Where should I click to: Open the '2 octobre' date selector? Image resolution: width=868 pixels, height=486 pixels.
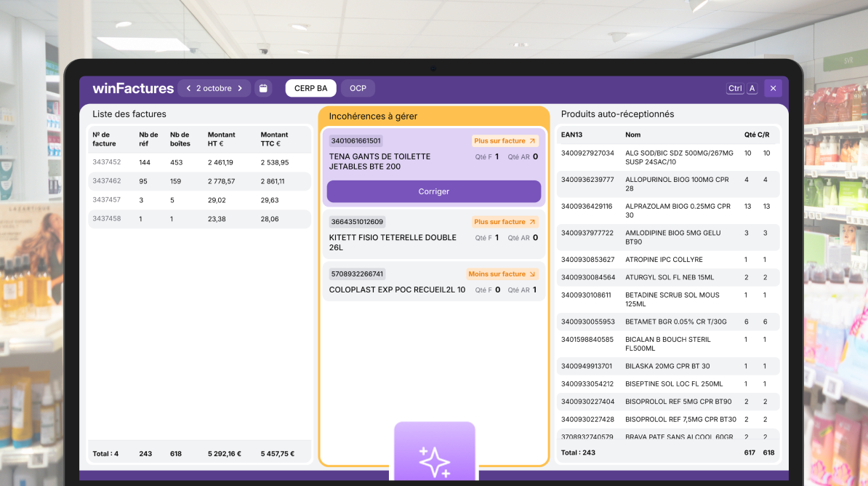214,89
